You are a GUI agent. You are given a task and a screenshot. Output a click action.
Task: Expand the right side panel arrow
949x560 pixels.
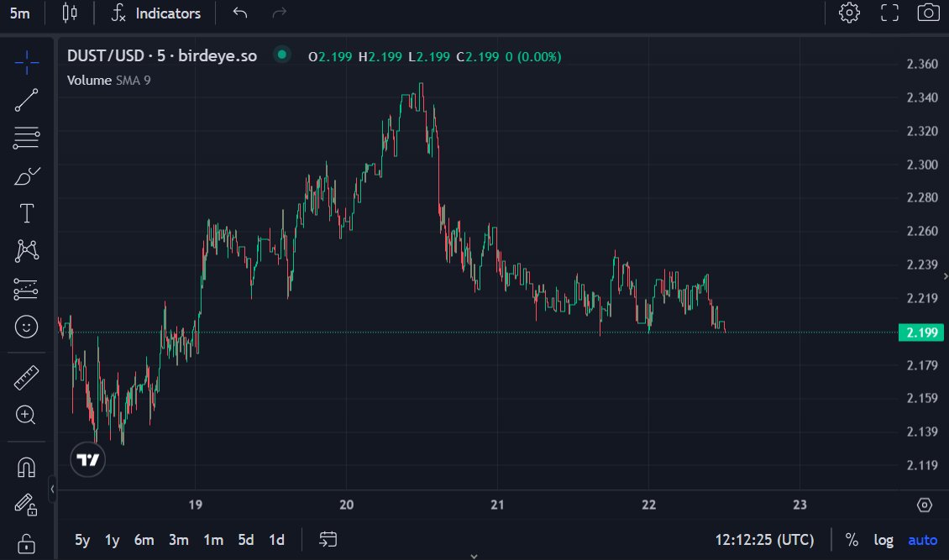click(x=946, y=276)
